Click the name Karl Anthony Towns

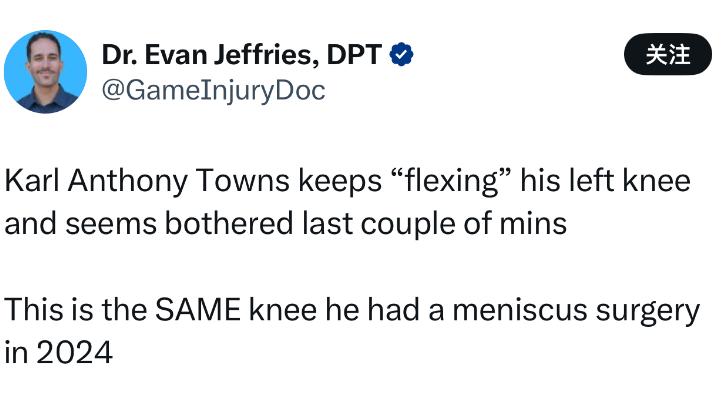[x=147, y=181]
